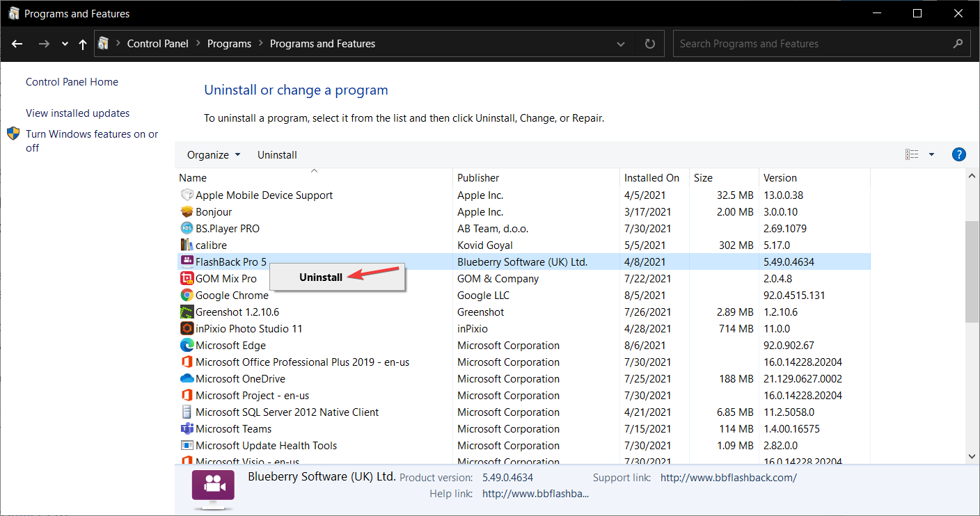Select the Google Chrome row name
The width and height of the screenshot is (980, 516).
pyautogui.click(x=232, y=296)
